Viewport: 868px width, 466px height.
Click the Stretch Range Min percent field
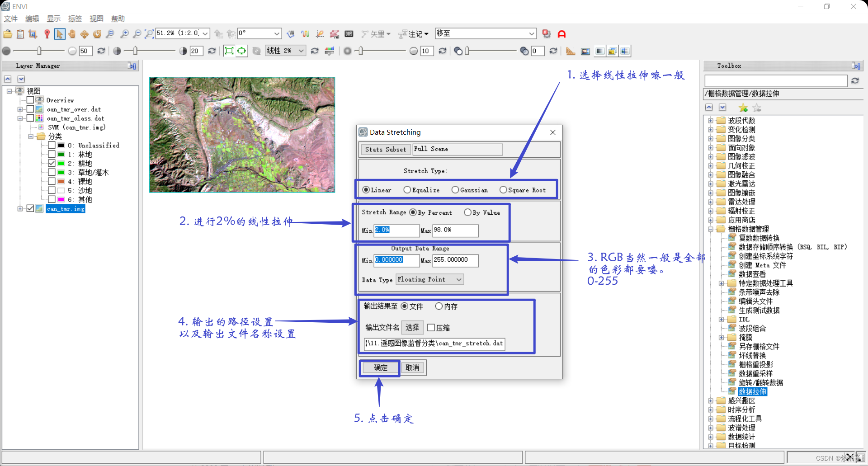click(x=396, y=230)
